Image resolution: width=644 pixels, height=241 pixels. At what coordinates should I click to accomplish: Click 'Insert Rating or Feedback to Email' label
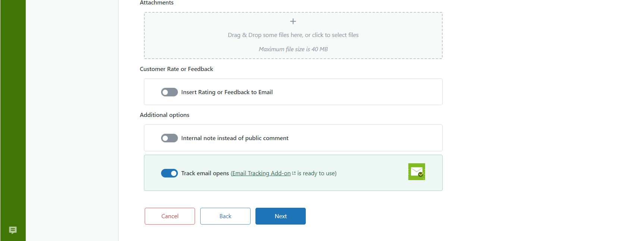tap(227, 92)
